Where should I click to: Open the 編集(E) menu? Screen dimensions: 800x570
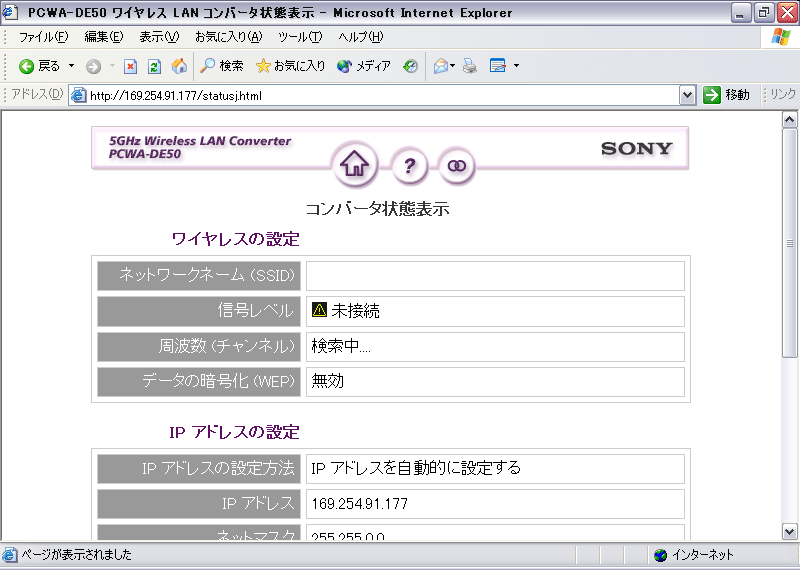tap(104, 37)
